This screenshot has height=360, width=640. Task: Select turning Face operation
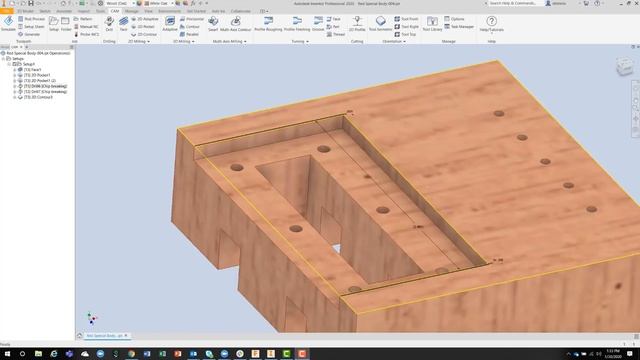pos(333,19)
